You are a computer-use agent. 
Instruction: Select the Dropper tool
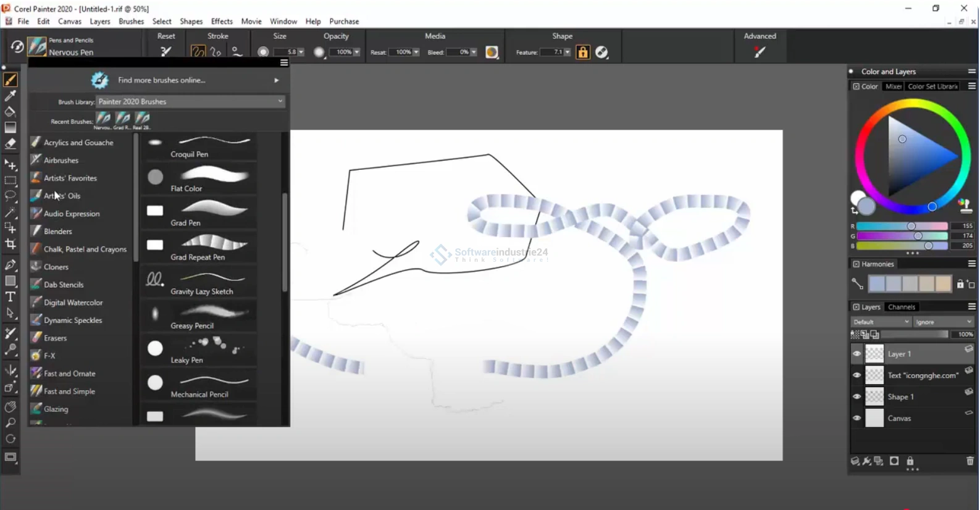click(x=10, y=96)
